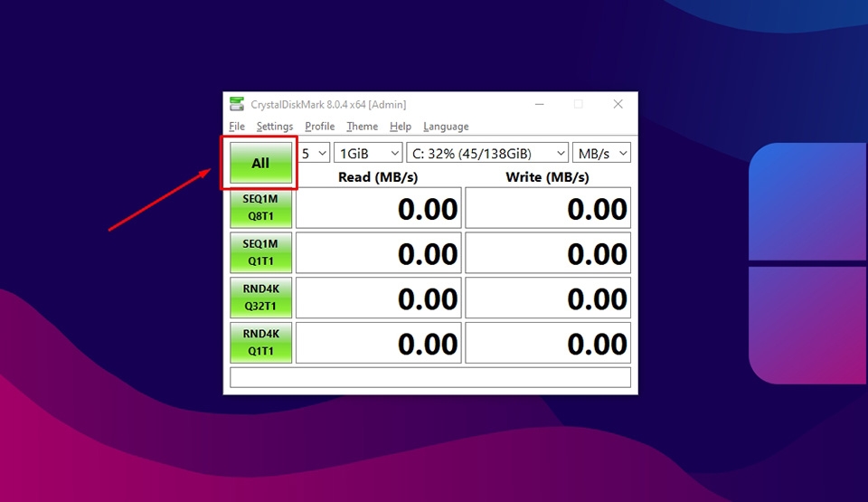Run the RND4K Q1T1 benchmark
Screen dimensions: 868x502
pyautogui.click(x=260, y=343)
